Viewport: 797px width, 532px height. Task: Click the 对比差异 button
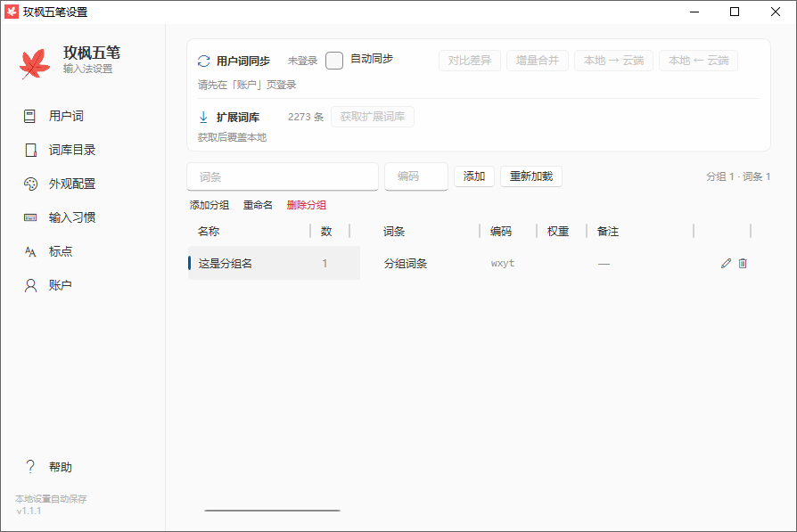click(x=470, y=61)
